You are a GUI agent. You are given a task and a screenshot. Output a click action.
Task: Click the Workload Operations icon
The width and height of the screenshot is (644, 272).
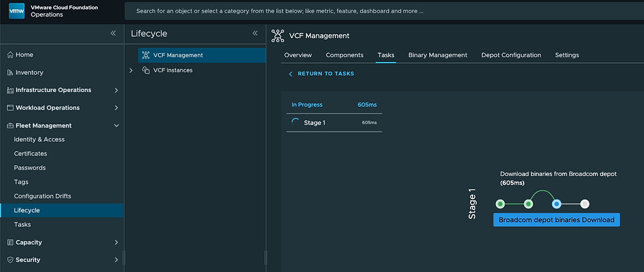click(x=10, y=108)
